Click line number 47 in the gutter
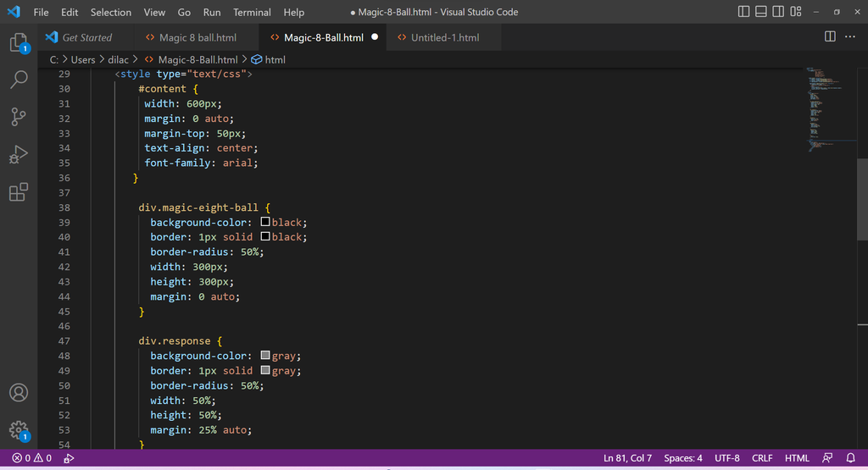This screenshot has width=868, height=470. [x=64, y=340]
